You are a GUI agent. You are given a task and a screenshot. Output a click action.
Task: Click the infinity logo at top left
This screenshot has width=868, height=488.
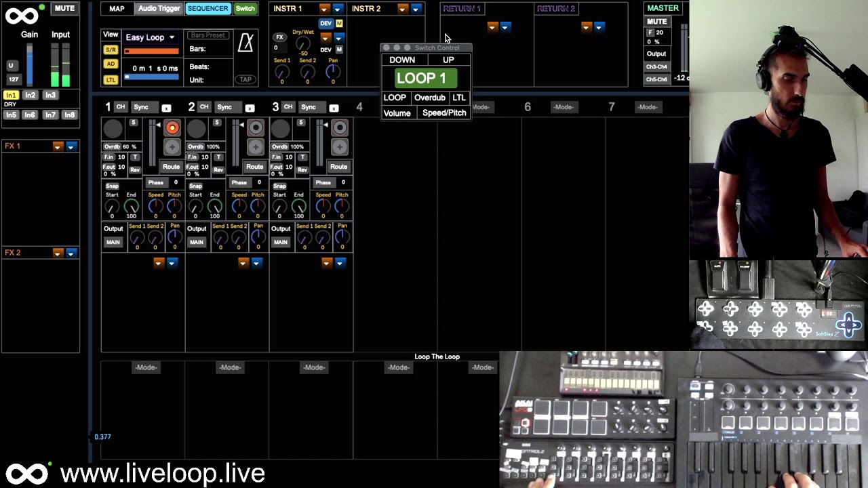tap(22, 15)
